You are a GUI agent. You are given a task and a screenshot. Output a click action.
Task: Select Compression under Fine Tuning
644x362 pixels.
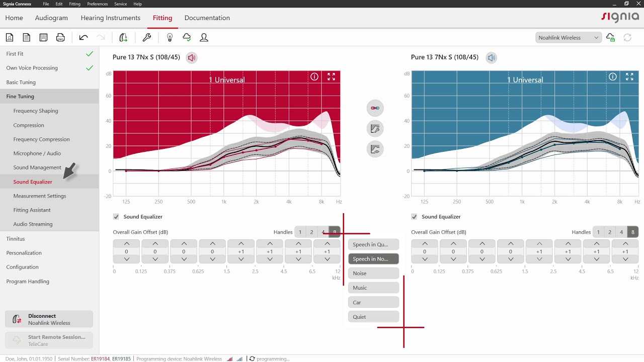pos(29,125)
